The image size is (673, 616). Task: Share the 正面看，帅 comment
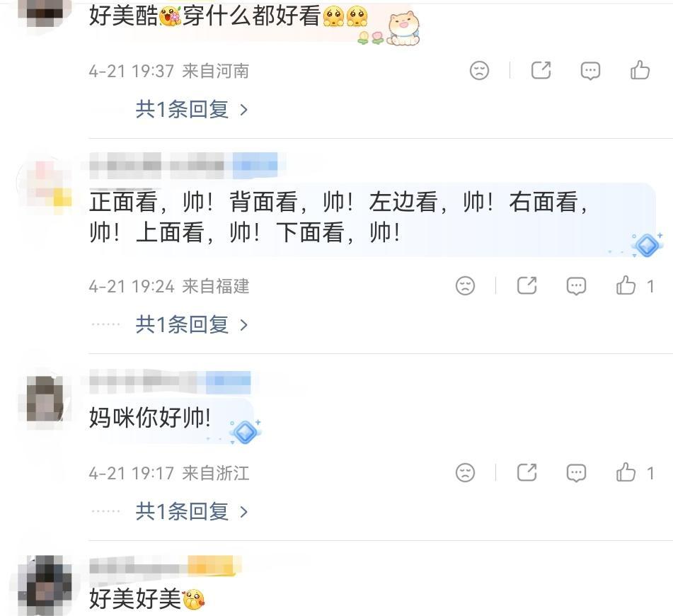coord(527,285)
